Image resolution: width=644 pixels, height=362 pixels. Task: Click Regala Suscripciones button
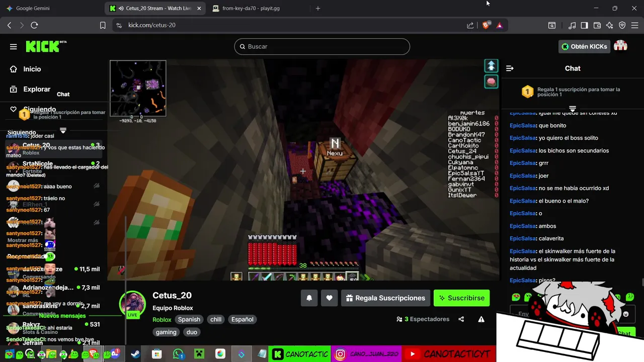pyautogui.click(x=385, y=298)
